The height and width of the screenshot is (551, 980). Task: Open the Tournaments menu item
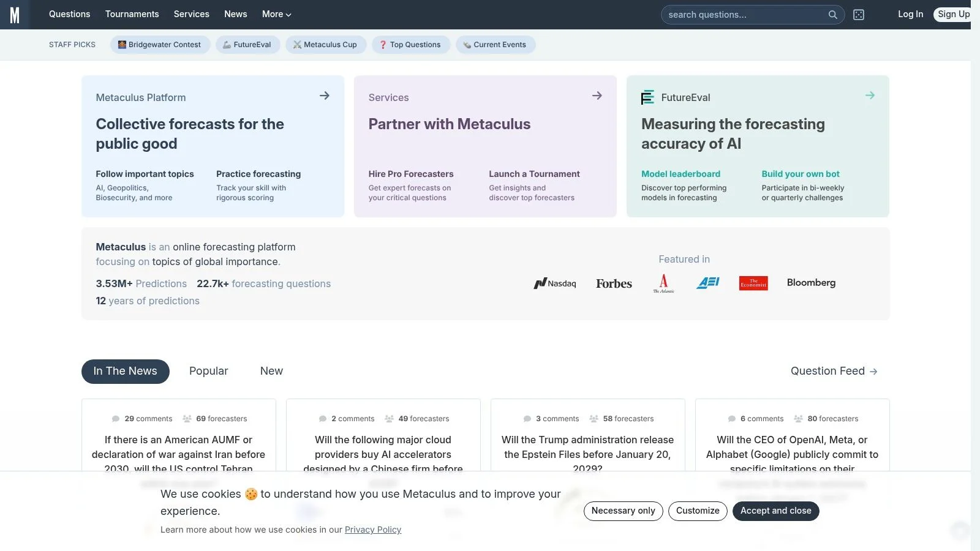[x=132, y=14]
